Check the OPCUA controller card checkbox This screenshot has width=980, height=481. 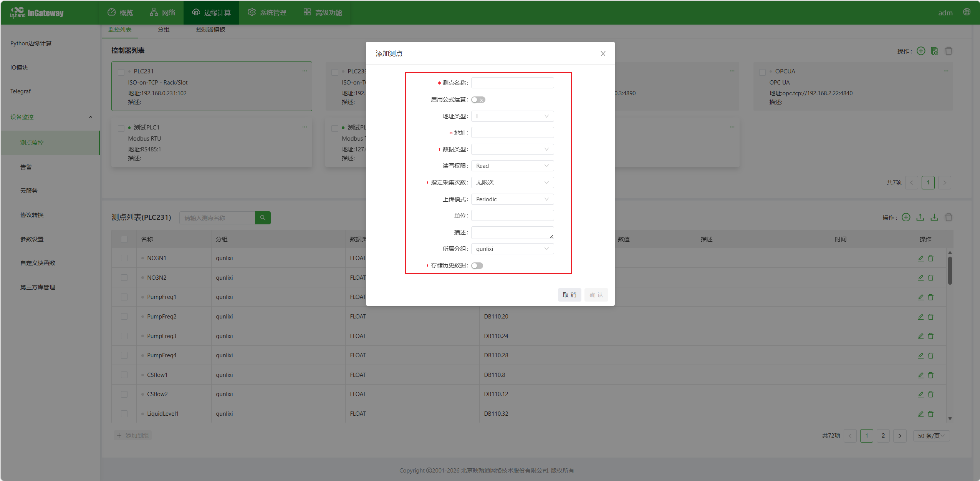coord(762,72)
